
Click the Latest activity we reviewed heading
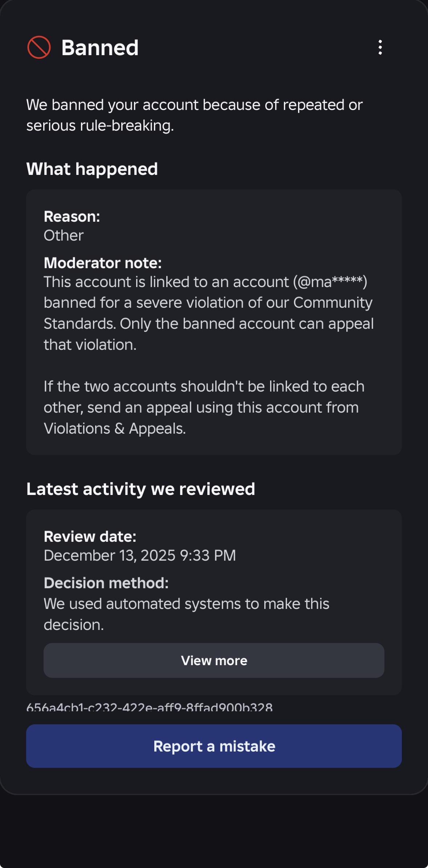coord(140,489)
